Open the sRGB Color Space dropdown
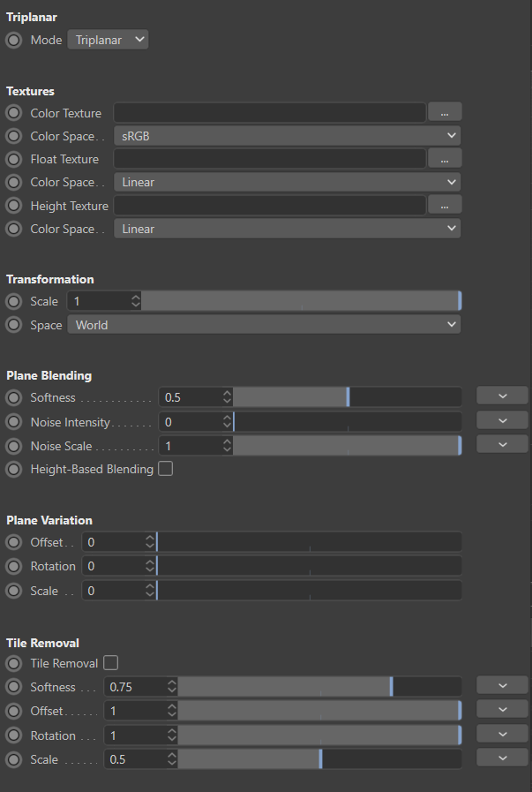 288,136
